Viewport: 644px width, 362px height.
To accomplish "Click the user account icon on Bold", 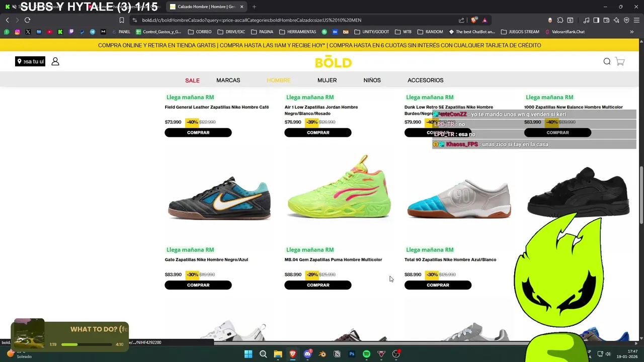I will (55, 61).
